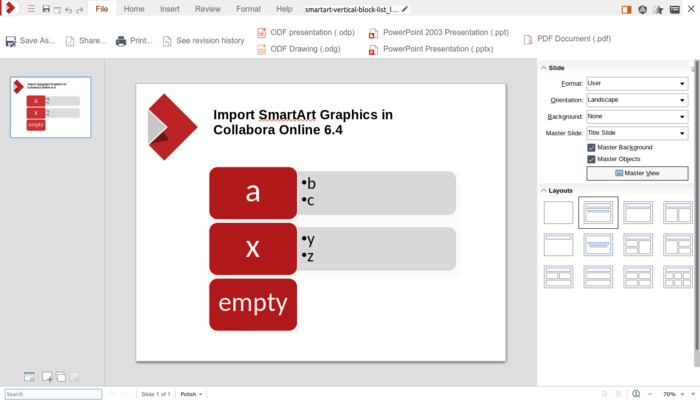The height and width of the screenshot is (402, 700).
Task: Click the Save floppy-disk icon in the top bar
Action: [x=46, y=8]
